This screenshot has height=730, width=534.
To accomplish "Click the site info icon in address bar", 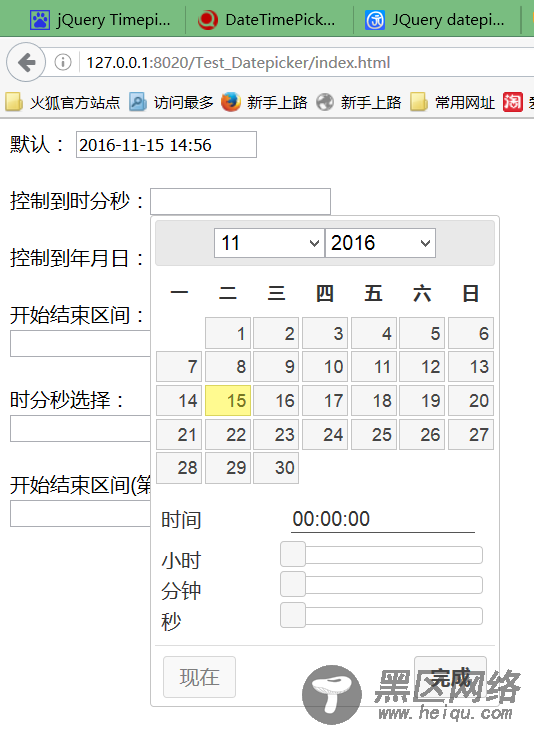I will [x=63, y=62].
